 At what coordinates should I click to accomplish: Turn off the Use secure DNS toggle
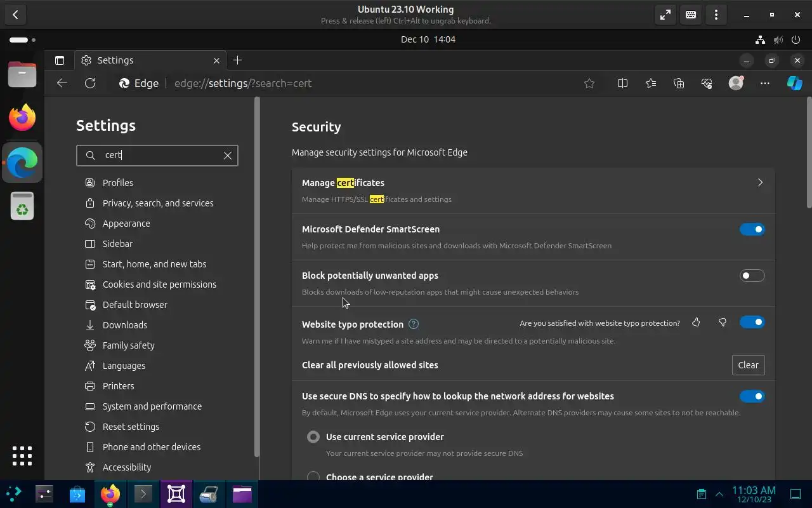coord(752,396)
